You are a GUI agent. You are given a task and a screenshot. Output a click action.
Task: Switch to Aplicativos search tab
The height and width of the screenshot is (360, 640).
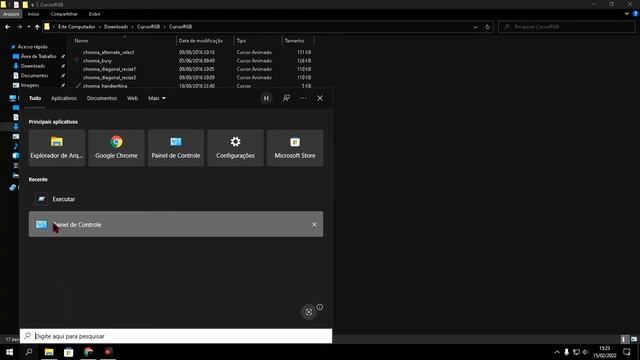click(x=64, y=98)
